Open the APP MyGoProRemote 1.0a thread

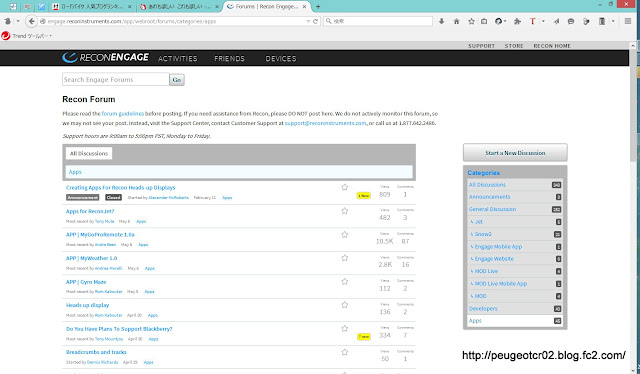point(100,235)
